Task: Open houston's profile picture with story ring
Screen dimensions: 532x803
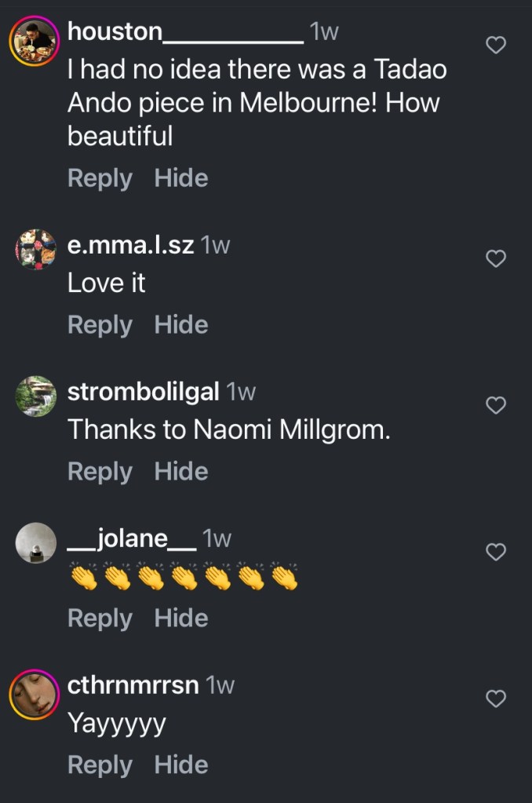Action: [x=35, y=41]
